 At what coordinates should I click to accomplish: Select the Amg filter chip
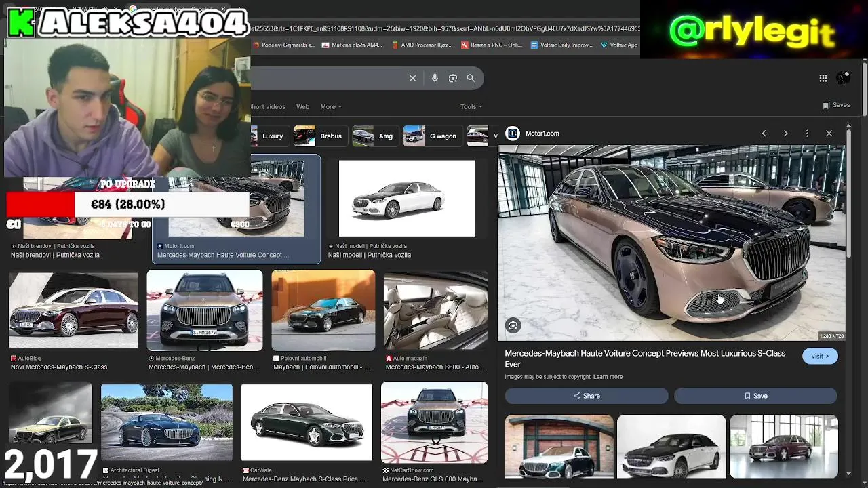374,136
